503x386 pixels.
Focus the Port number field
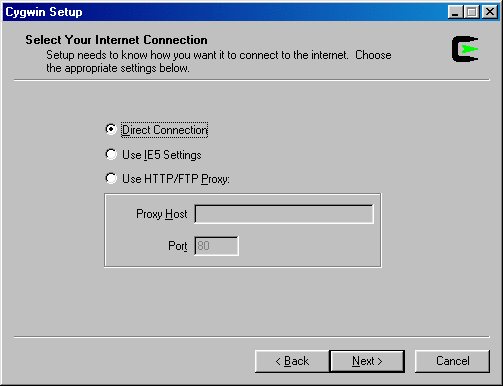click(x=216, y=246)
